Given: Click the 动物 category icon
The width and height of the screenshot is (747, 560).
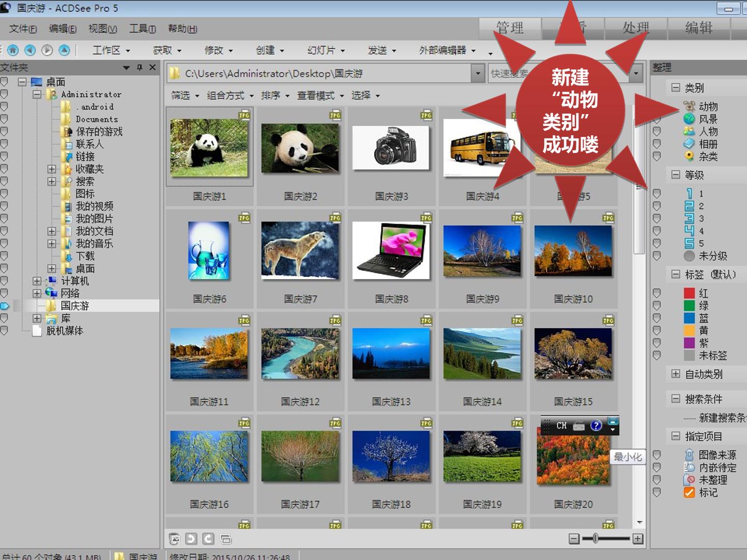Looking at the screenshot, I should coord(689,106).
